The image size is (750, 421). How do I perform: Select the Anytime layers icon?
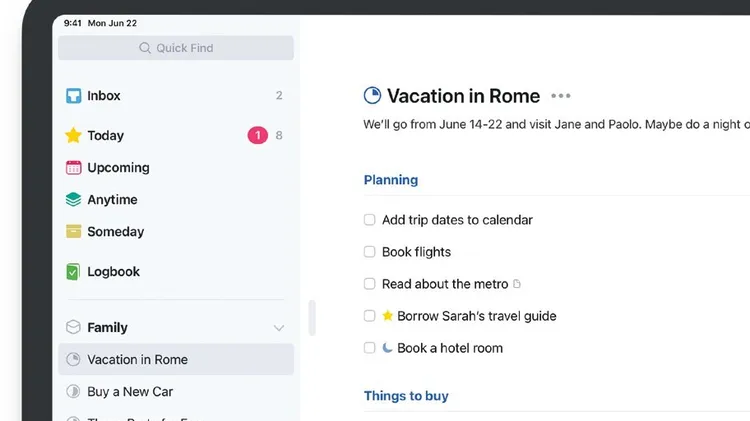click(73, 199)
